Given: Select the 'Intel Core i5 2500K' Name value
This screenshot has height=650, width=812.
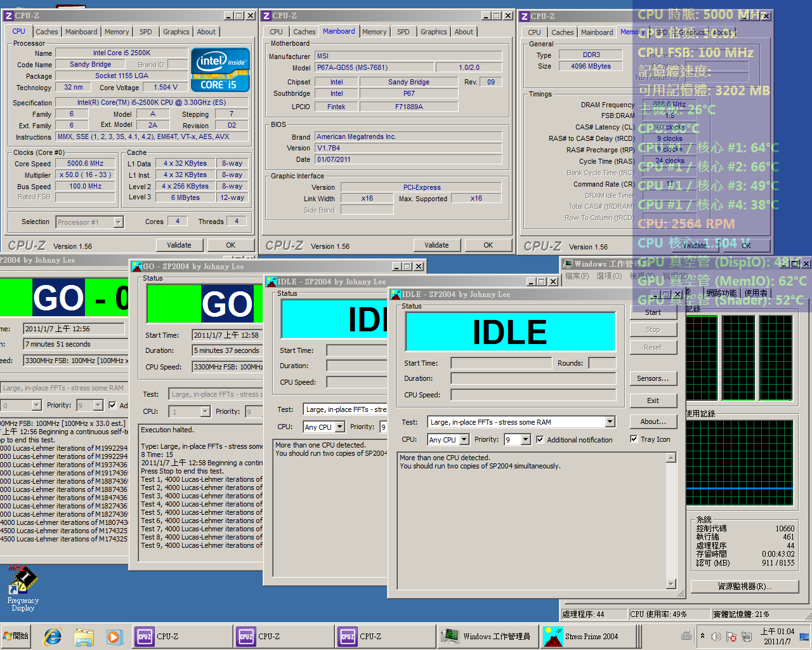Looking at the screenshot, I should tap(122, 53).
